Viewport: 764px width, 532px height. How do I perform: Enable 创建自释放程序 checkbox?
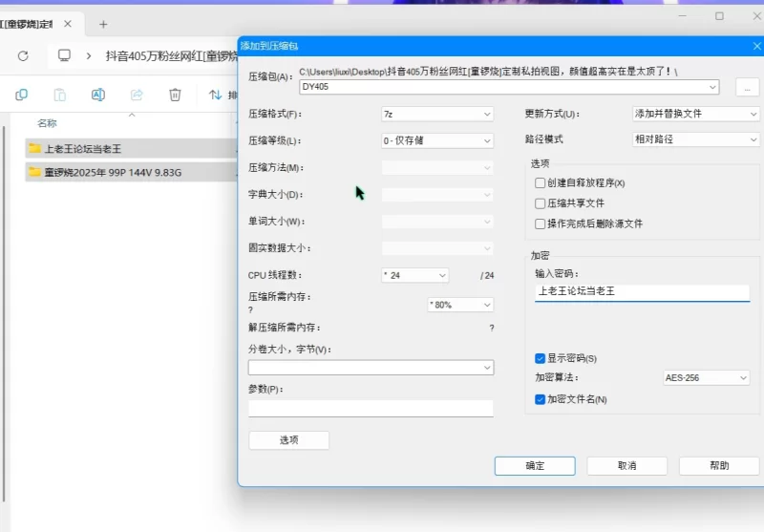540,183
